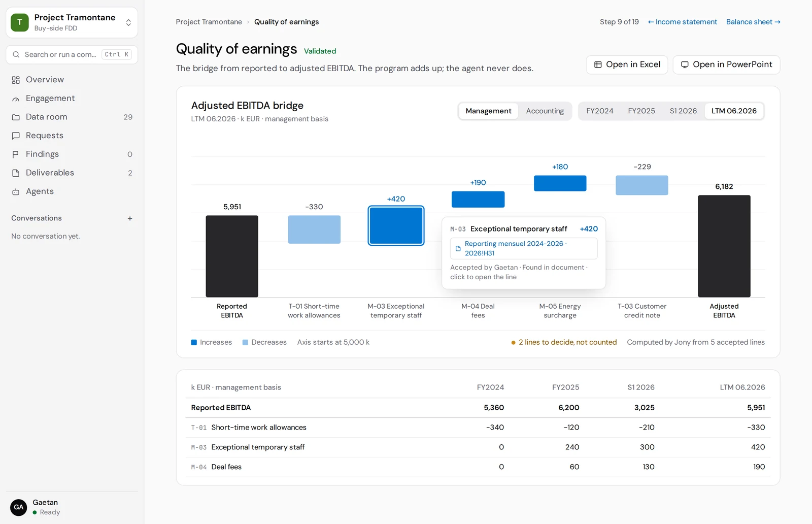Select the LTM 06.2026 period tab
812x524 pixels.
pyautogui.click(x=734, y=111)
